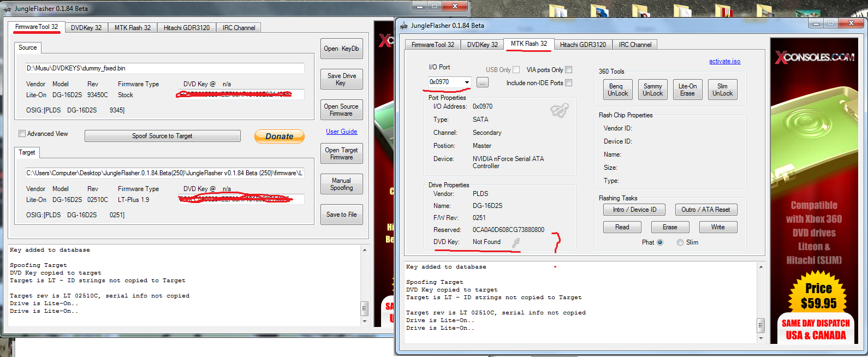Viewport: 868px width, 357px height.
Task: Click the XCONSOLES.COM ad banner in front window
Action: tap(815, 191)
